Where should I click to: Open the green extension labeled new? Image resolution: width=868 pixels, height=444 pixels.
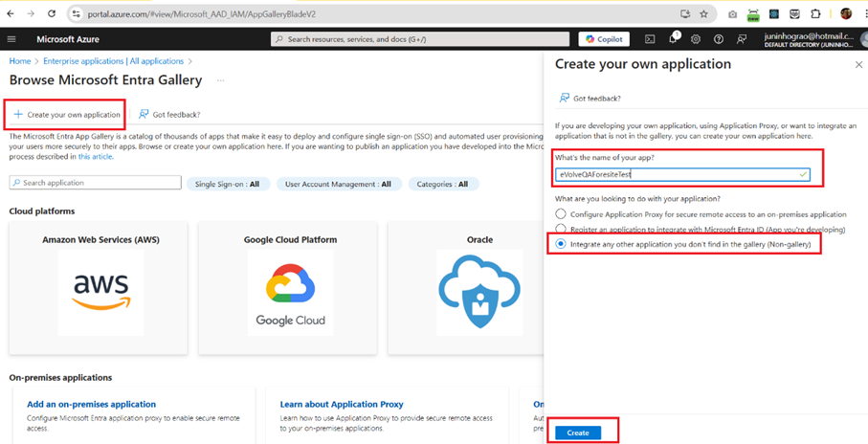[753, 14]
